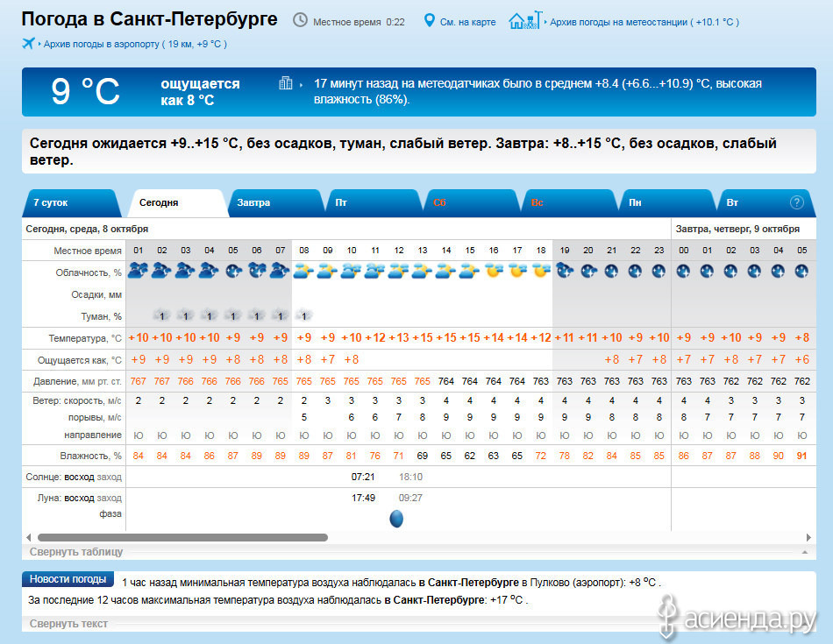
Task: Click the horizontal scrollbar right arrow
Action: click(808, 537)
